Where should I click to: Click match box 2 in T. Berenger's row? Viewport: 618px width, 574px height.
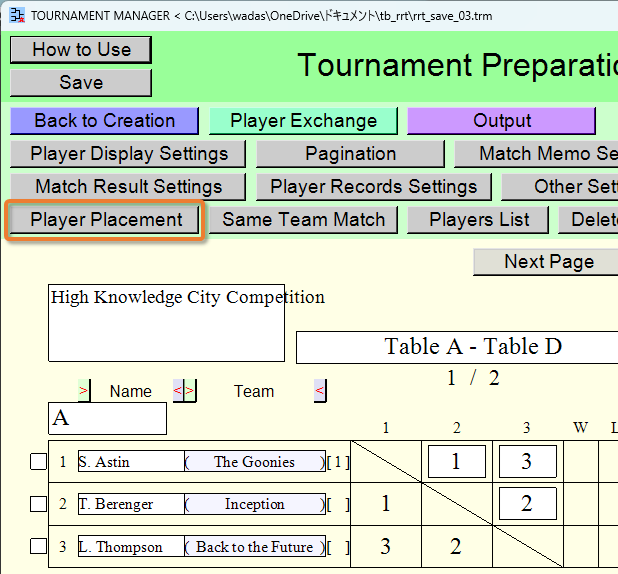tap(528, 503)
